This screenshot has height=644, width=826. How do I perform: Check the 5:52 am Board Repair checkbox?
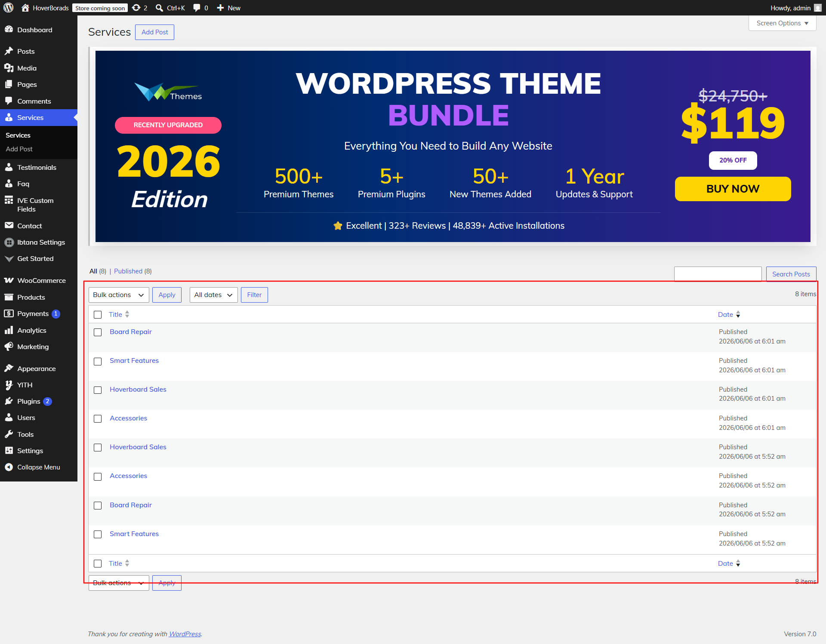coord(98,506)
